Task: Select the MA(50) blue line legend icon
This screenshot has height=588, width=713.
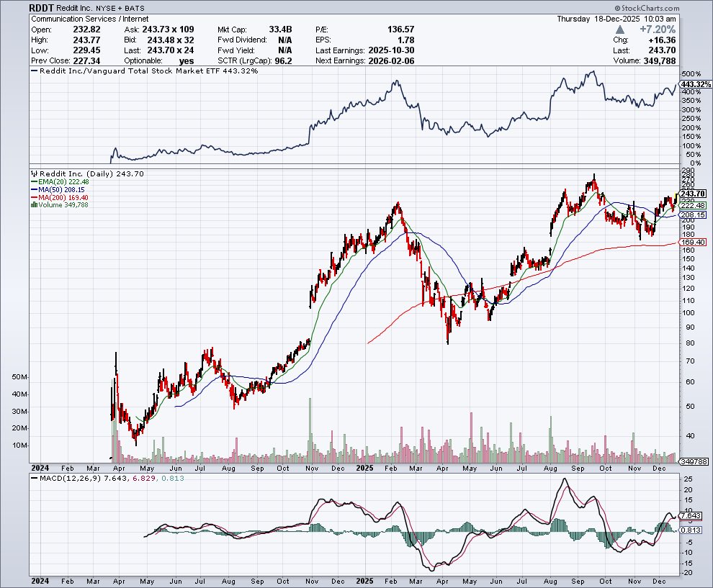Action: coord(34,189)
